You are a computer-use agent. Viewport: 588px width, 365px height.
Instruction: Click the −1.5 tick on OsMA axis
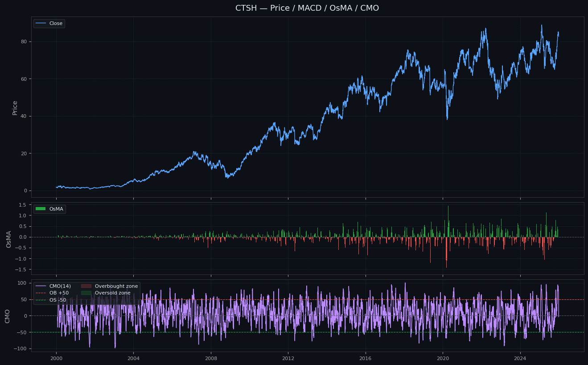[x=21, y=270]
